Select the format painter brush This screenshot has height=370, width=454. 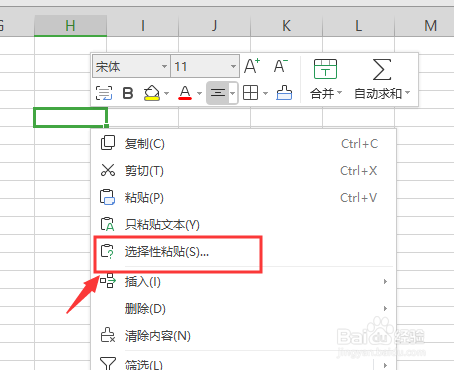pyautogui.click(x=284, y=93)
